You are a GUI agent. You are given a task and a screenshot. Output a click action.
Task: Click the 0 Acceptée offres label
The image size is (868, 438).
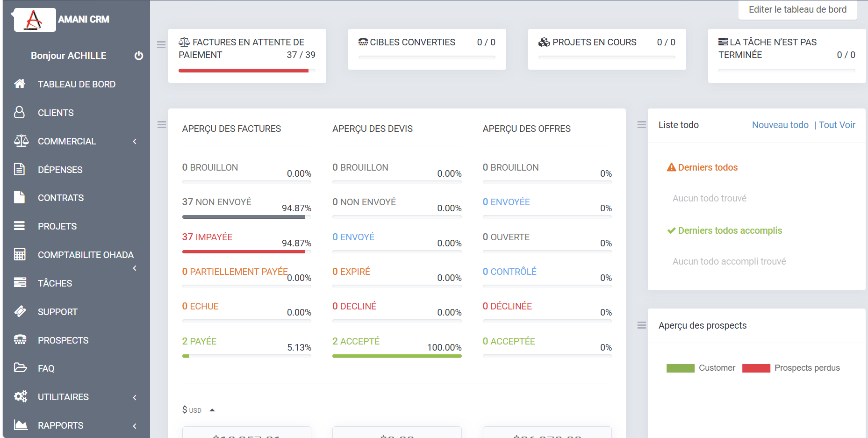click(509, 341)
